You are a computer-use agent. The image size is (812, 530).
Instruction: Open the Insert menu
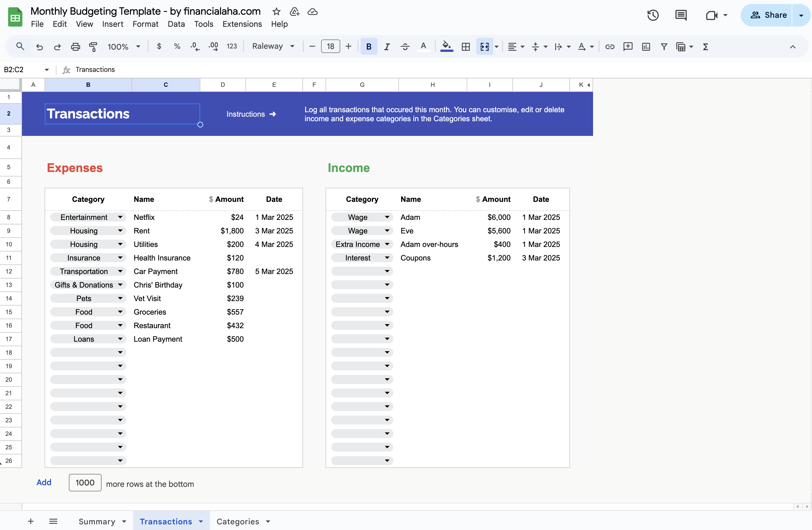[x=113, y=24]
